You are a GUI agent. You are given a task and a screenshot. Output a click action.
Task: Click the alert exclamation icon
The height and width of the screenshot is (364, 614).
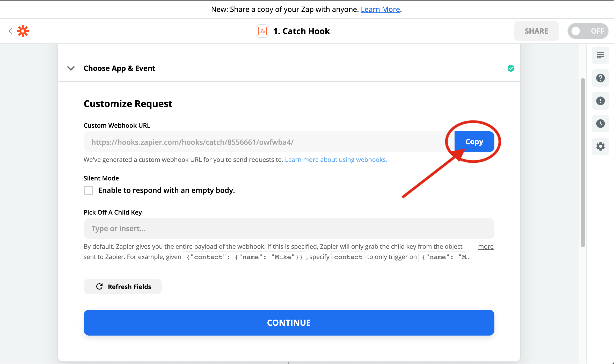click(x=601, y=101)
